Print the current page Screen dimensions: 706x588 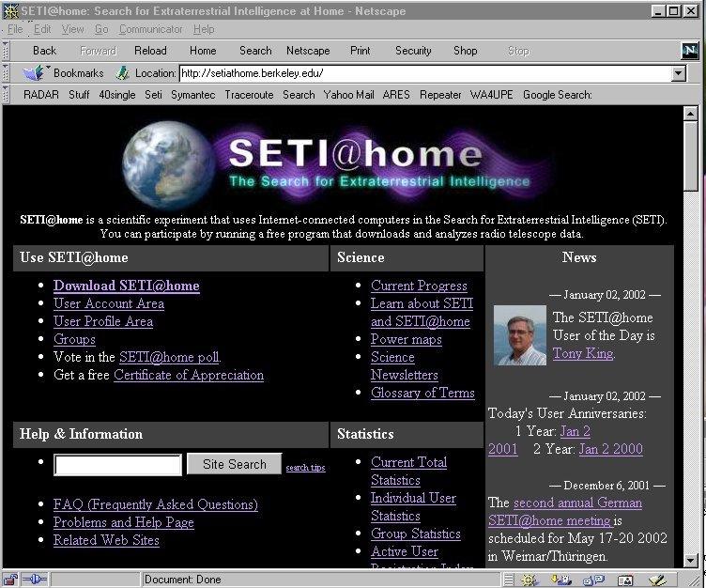(x=361, y=51)
